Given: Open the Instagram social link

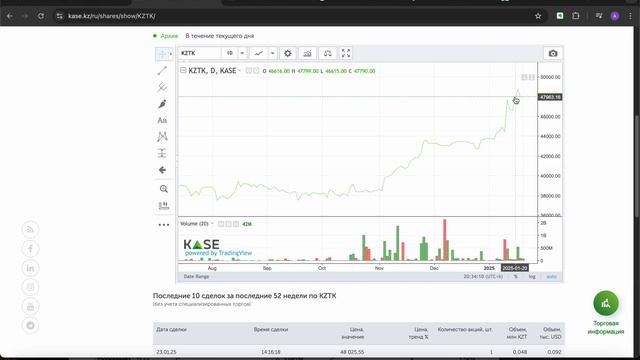Looking at the screenshot, I should pyautogui.click(x=30, y=287).
